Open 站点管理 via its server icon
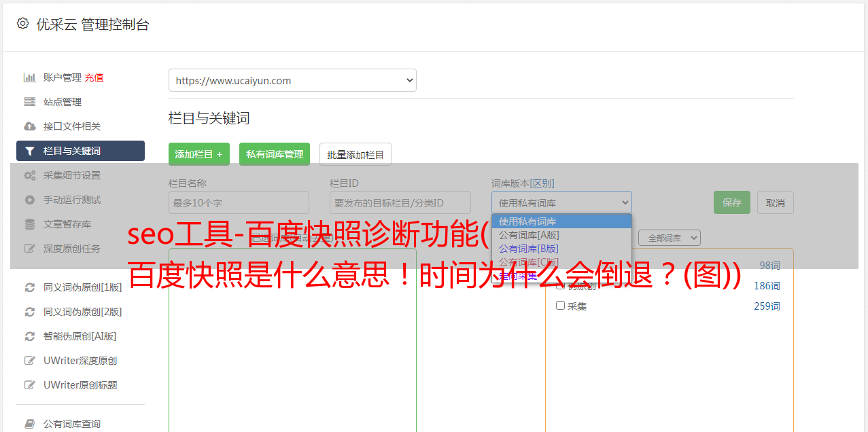The height and width of the screenshot is (432, 868). (x=30, y=102)
